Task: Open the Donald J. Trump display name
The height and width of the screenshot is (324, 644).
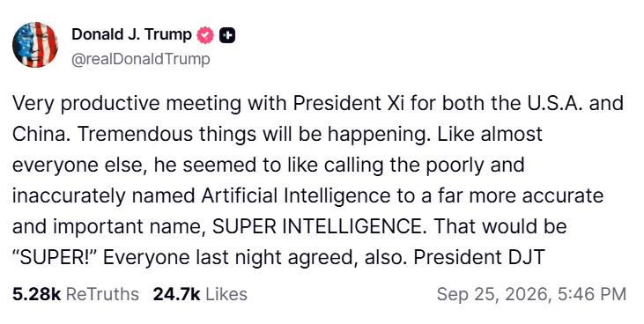Action: coord(131,34)
